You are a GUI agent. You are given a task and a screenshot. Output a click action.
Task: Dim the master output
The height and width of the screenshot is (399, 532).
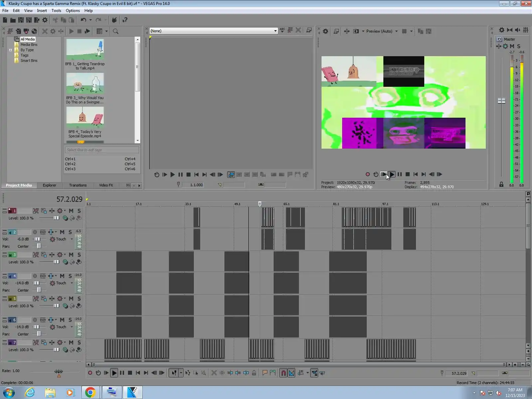pyautogui.click(x=518, y=30)
